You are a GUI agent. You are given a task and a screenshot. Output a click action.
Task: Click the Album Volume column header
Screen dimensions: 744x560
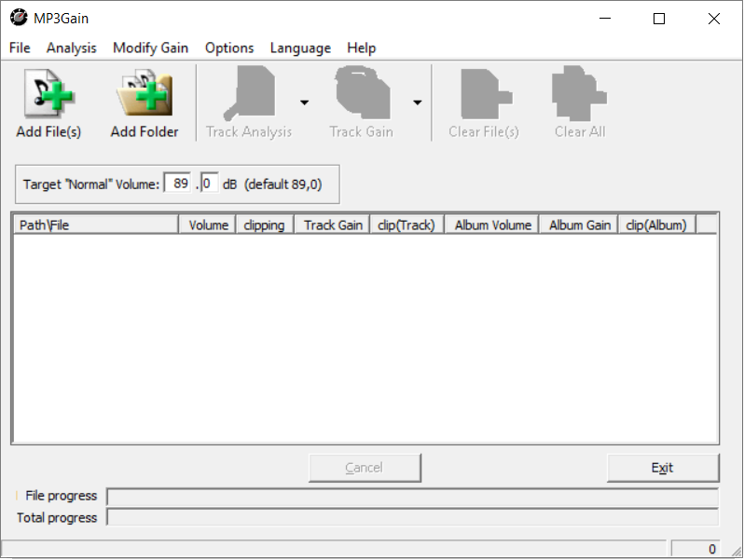click(x=492, y=225)
